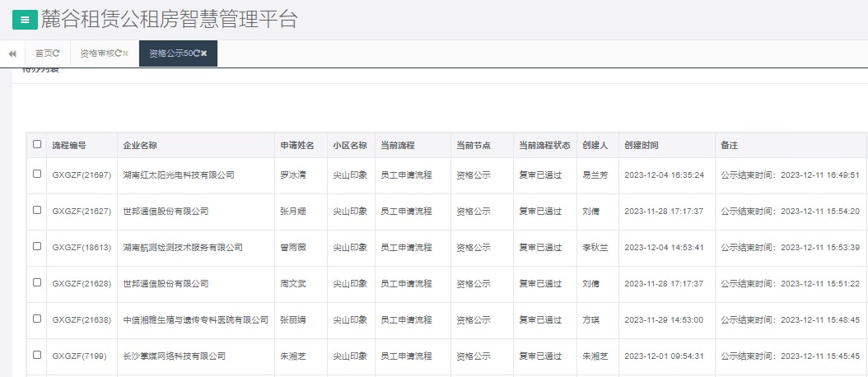The width and height of the screenshot is (868, 377).
Task: Click remark ending 2023-12-11 15:48:45
Action: tap(791, 320)
